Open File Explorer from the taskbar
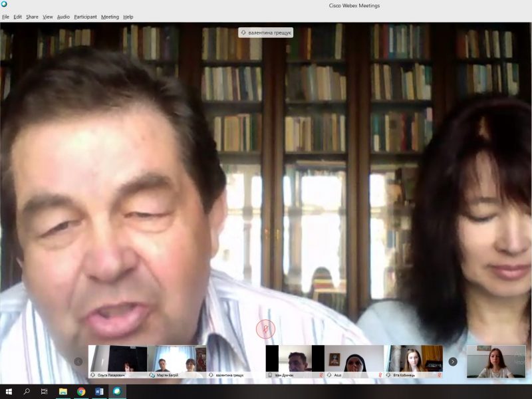Viewport: 532px width, 399px height. point(63,392)
